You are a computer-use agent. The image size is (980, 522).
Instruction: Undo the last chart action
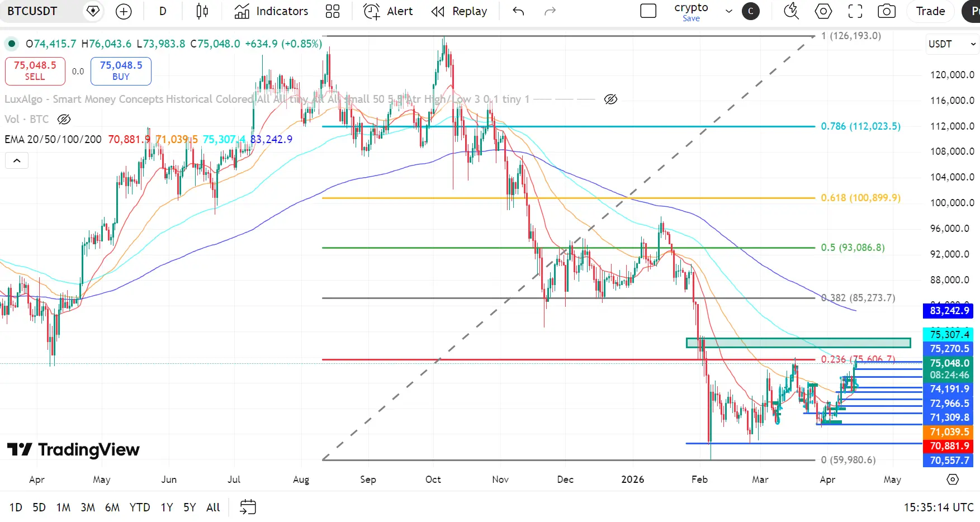(518, 11)
